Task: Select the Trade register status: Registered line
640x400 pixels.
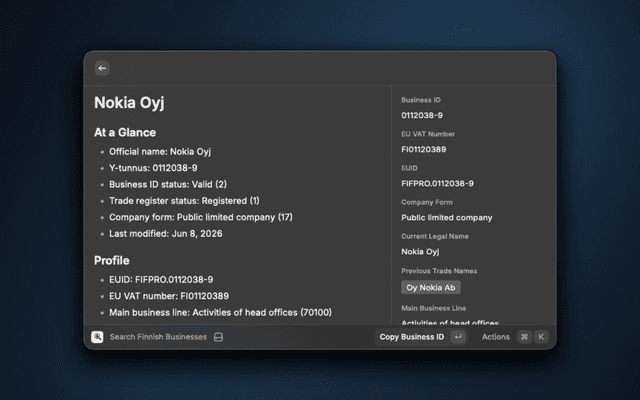Action: point(184,201)
